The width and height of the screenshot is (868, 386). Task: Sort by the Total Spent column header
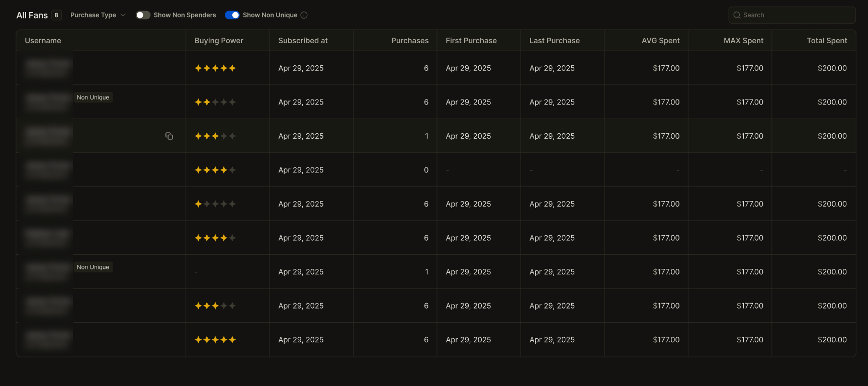tap(826, 41)
